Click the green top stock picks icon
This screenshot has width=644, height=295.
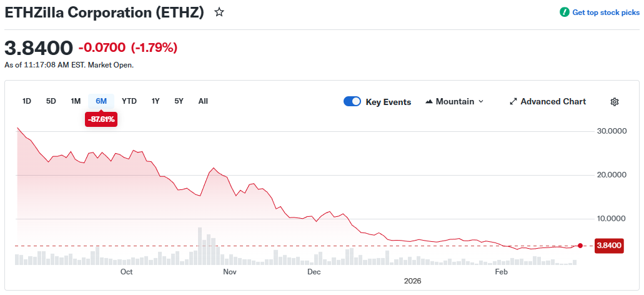[x=564, y=12]
